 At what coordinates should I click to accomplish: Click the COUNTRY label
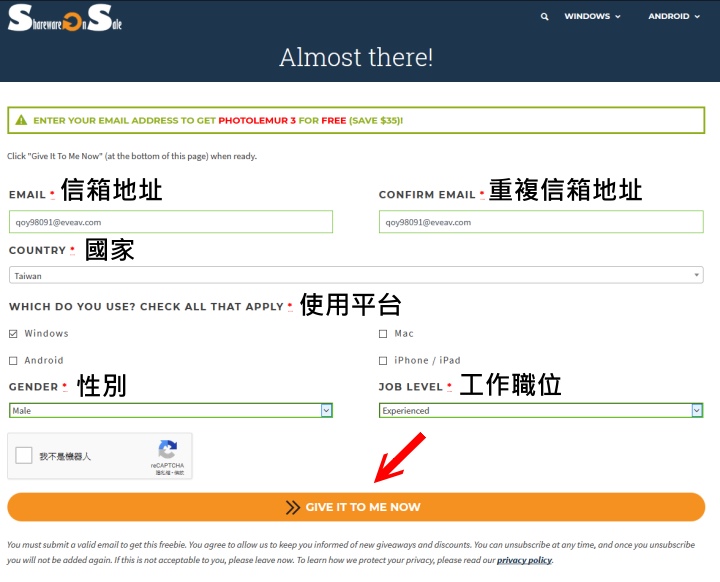pos(38,250)
